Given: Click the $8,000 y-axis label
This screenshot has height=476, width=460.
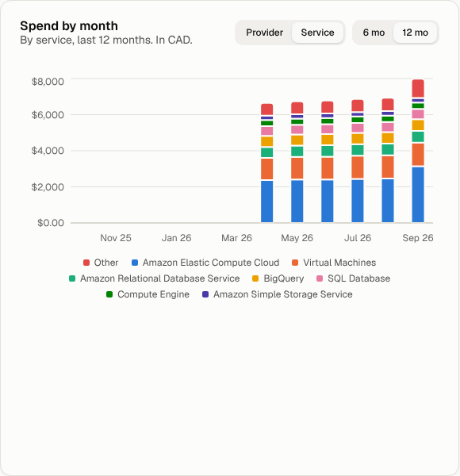Looking at the screenshot, I should pyautogui.click(x=48, y=82).
